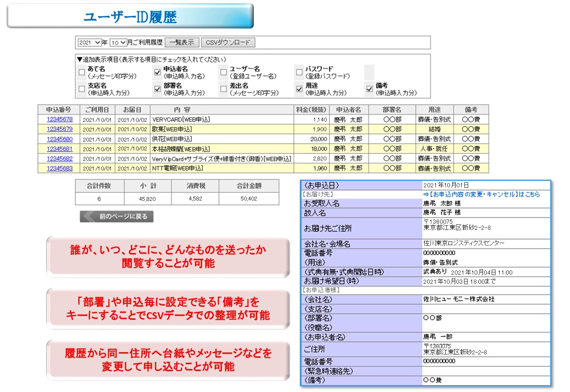Open order number 12345678 link
Image resolution: width=570 pixels, height=392 pixels.
[x=60, y=119]
